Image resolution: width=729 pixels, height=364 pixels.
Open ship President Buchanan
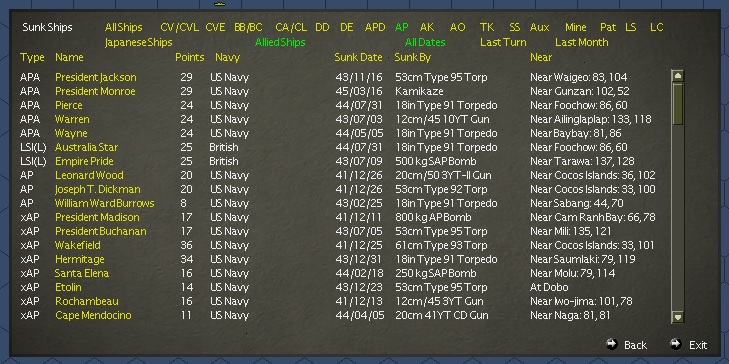coord(101,231)
